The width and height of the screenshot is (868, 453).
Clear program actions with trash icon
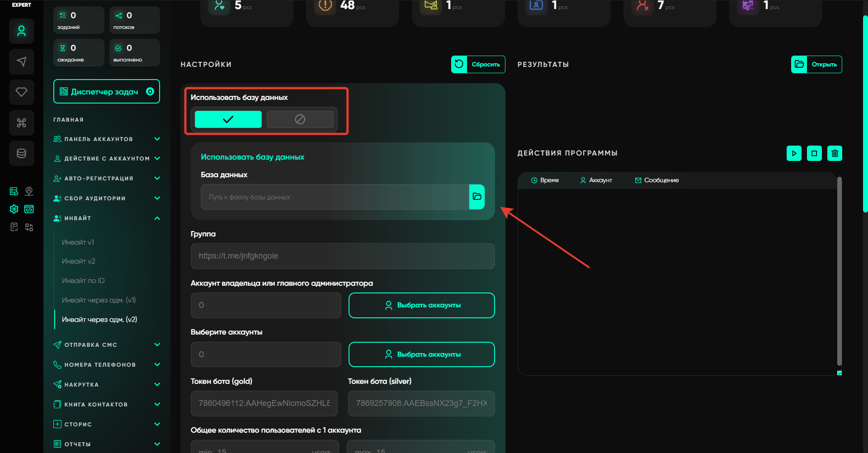pos(835,153)
